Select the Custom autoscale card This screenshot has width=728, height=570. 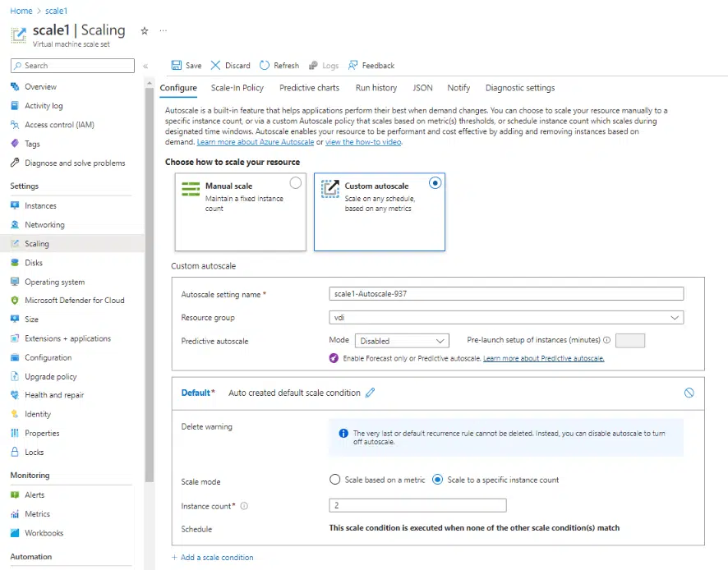coord(380,212)
